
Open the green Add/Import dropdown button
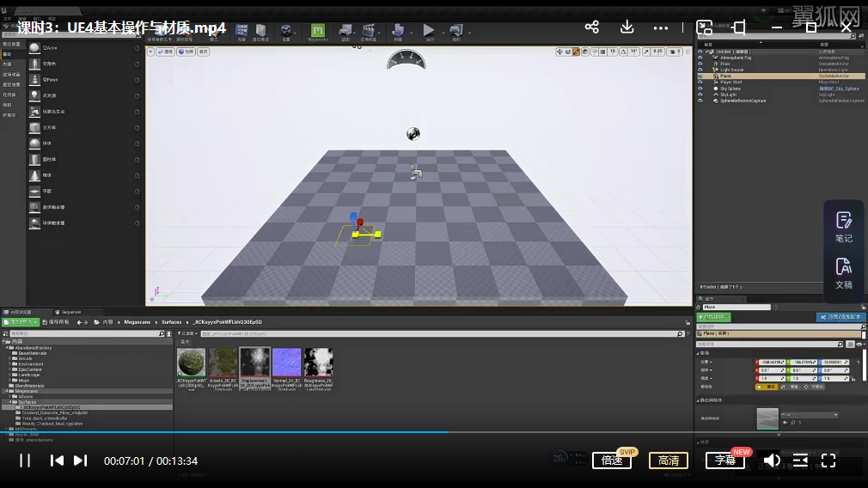click(x=21, y=322)
